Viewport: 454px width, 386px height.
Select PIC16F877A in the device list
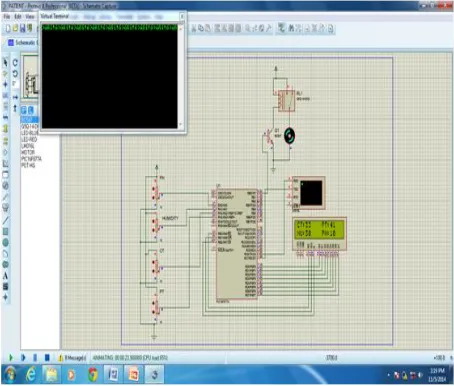pyautogui.click(x=31, y=159)
